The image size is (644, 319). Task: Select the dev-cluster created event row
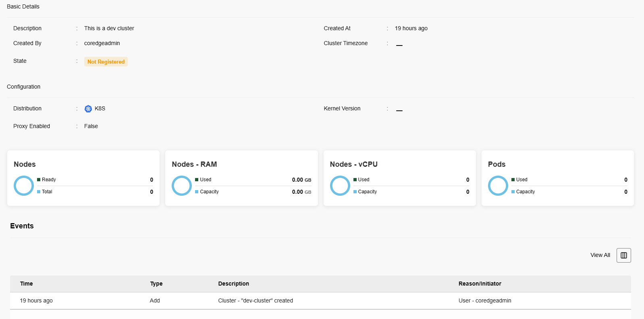(256, 301)
